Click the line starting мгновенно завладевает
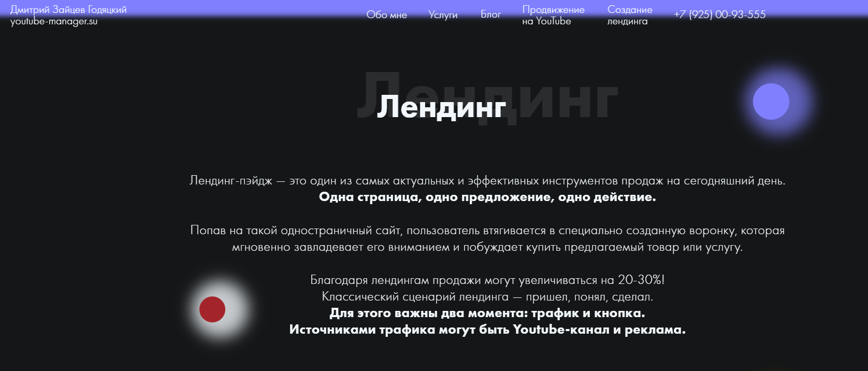The image size is (868, 371). click(x=487, y=247)
